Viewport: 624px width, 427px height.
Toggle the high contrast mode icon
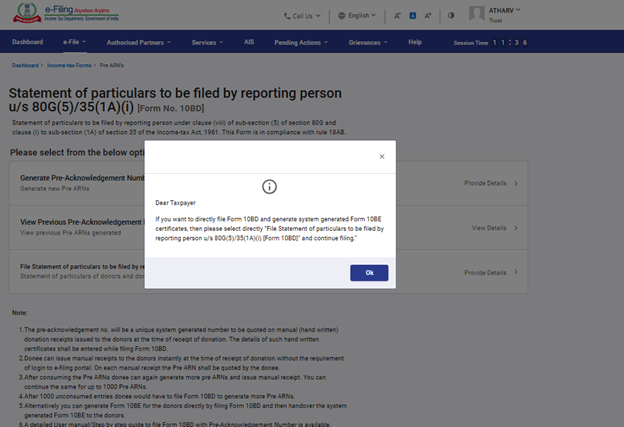450,16
